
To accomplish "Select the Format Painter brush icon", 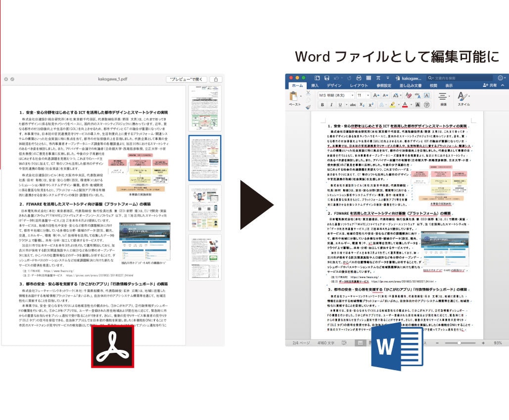I will pos(308,107).
